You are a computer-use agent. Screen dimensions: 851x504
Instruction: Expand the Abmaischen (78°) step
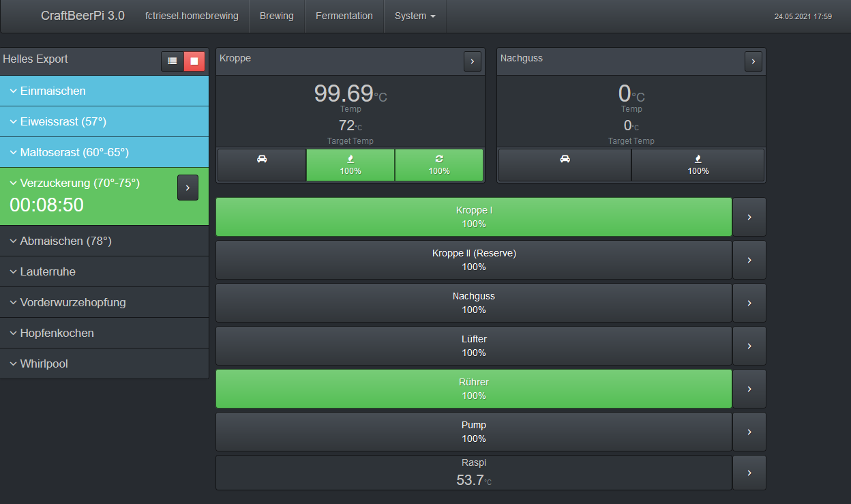[65, 241]
